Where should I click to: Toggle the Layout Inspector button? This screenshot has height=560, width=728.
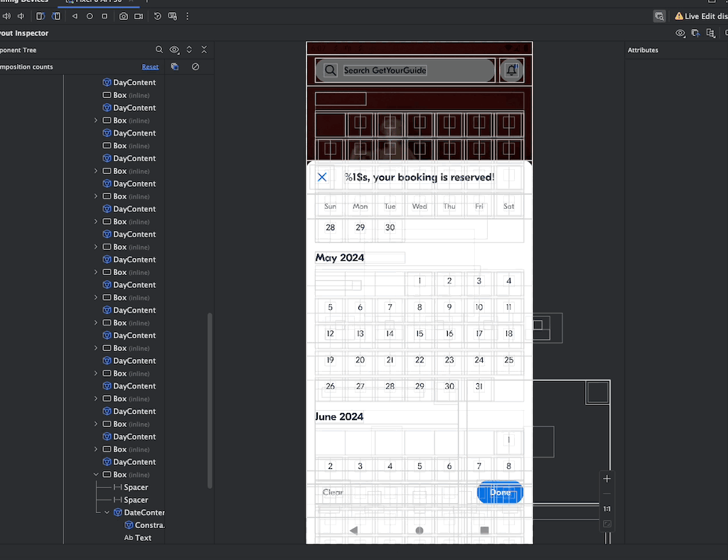[659, 16]
